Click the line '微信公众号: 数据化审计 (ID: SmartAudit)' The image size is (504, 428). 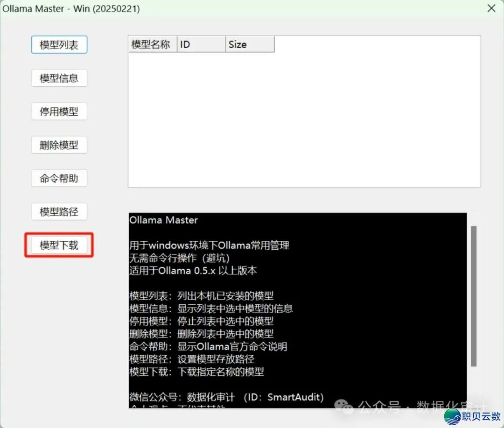pos(226,397)
